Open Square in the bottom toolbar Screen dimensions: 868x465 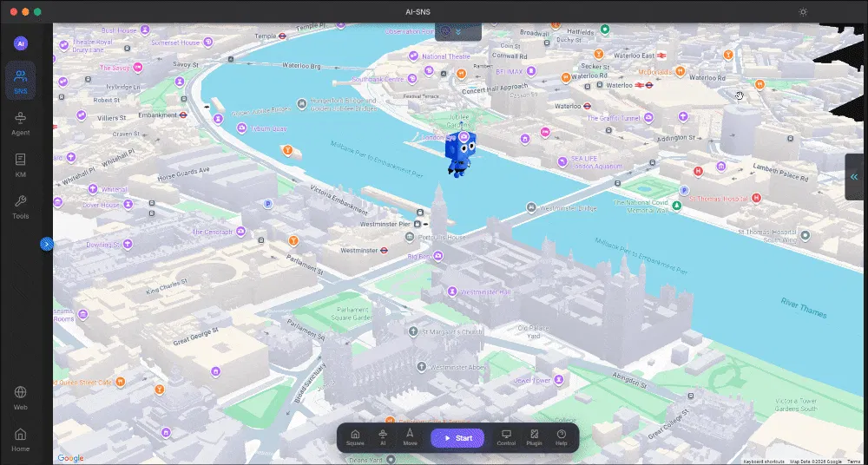click(x=355, y=437)
